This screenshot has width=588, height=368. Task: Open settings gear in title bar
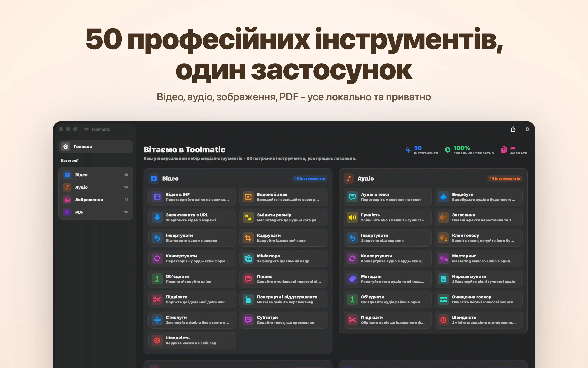point(528,129)
